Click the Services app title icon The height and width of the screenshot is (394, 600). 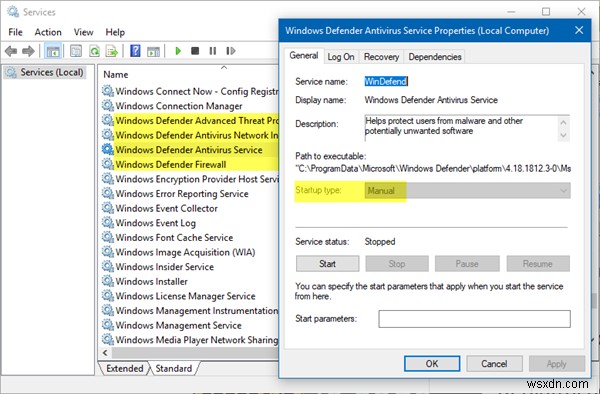[x=13, y=12]
